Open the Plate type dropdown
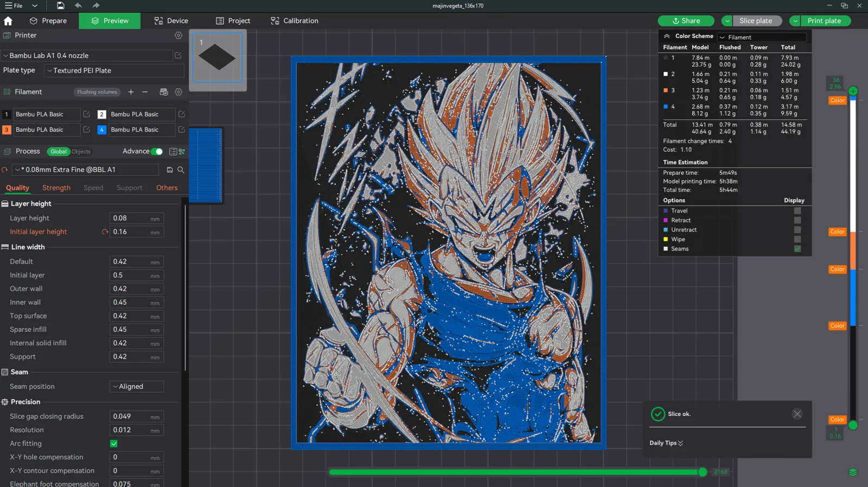This screenshot has width=868, height=487. coord(114,71)
